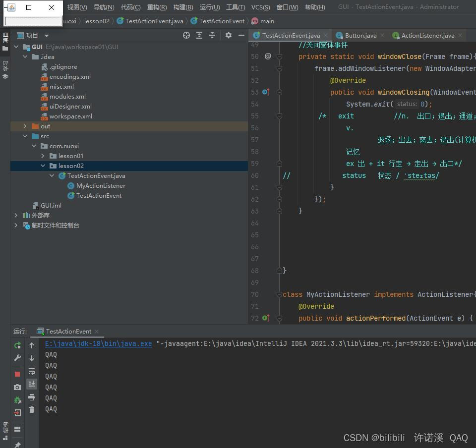Open the 代码(C) menu
This screenshot has width=476, height=448.
point(130,7)
